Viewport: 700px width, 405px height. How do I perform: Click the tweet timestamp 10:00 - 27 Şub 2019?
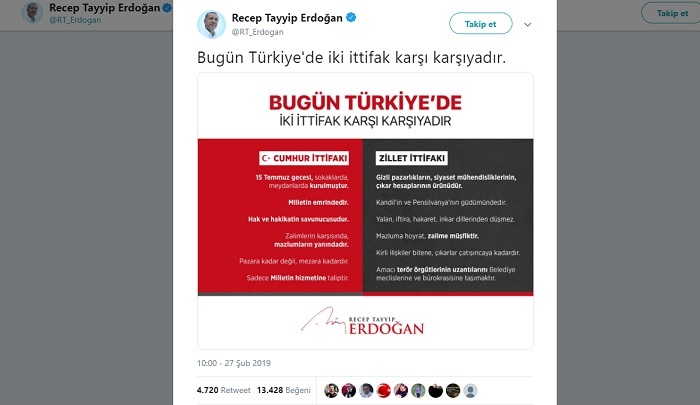234,363
